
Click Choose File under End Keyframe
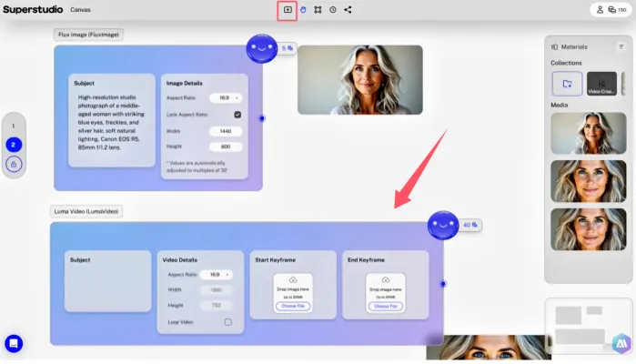385,307
